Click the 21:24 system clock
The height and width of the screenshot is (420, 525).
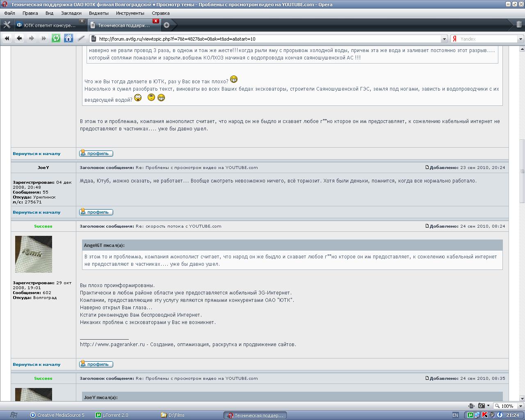coord(512,415)
